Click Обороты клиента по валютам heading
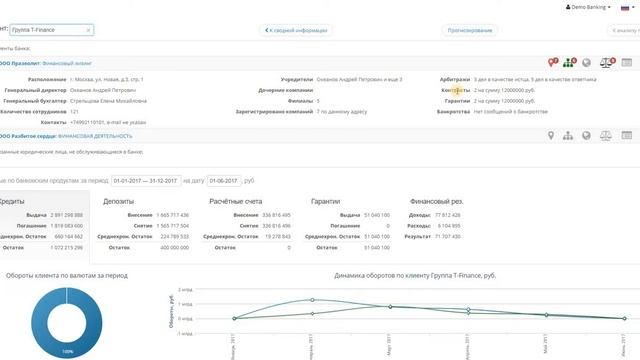 (x=67, y=276)
